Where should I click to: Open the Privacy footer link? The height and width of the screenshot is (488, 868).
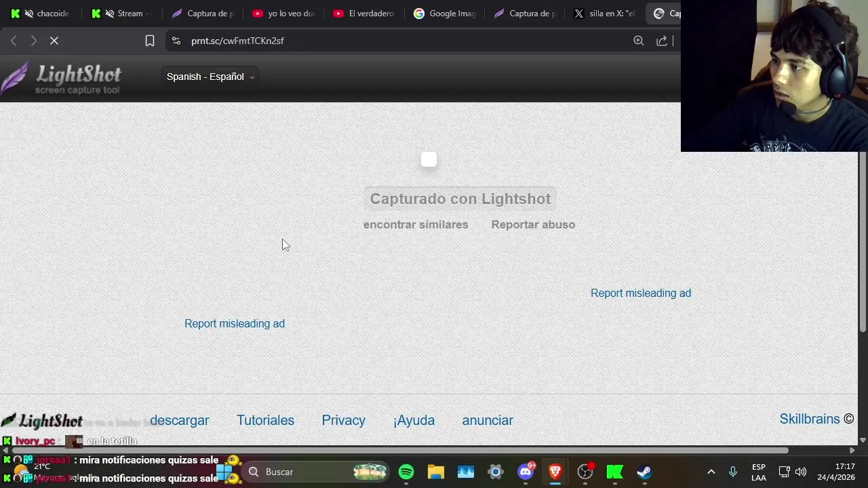coord(343,420)
